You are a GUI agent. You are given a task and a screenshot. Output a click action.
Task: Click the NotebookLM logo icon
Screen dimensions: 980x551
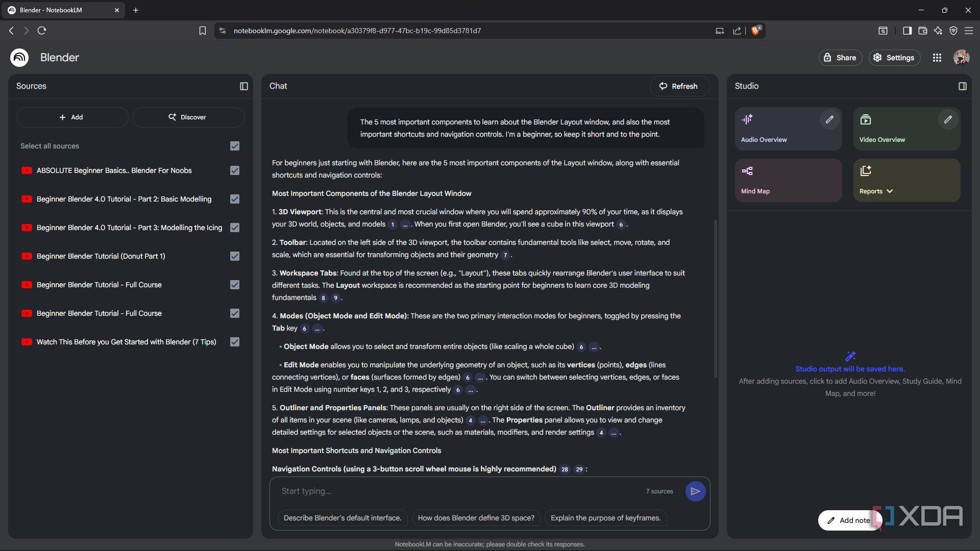point(19,58)
